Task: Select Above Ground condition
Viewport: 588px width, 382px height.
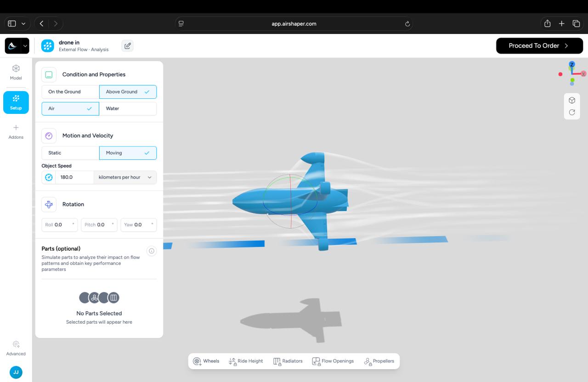Action: tap(128, 92)
